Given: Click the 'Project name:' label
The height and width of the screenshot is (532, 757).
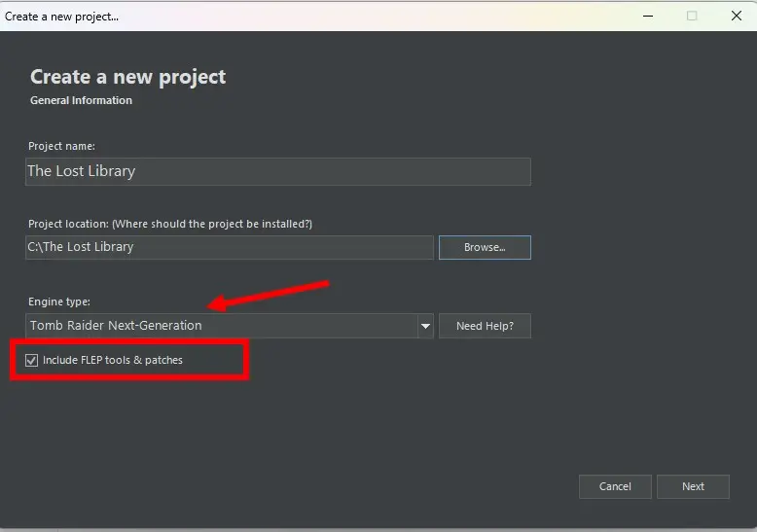Looking at the screenshot, I should (61, 146).
